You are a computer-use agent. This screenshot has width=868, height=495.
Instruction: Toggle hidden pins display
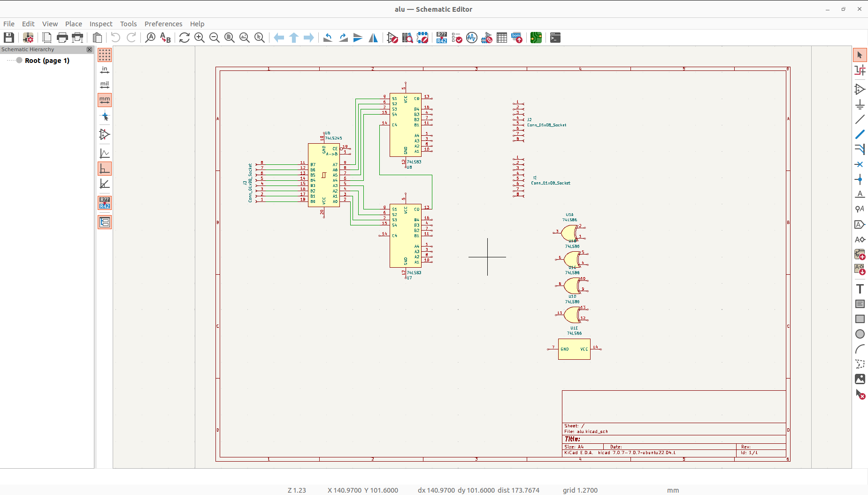click(x=105, y=134)
